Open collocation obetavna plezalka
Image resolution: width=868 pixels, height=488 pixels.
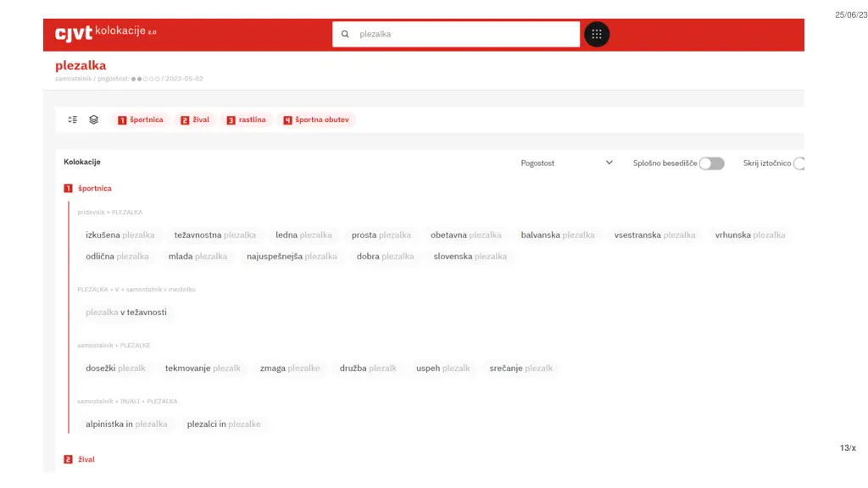pos(466,236)
